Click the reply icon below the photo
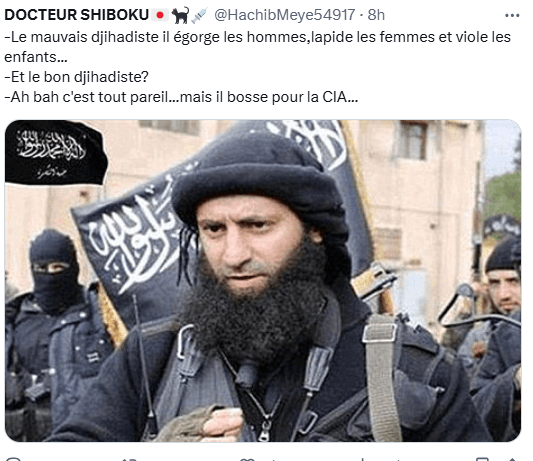 [x=14, y=460]
